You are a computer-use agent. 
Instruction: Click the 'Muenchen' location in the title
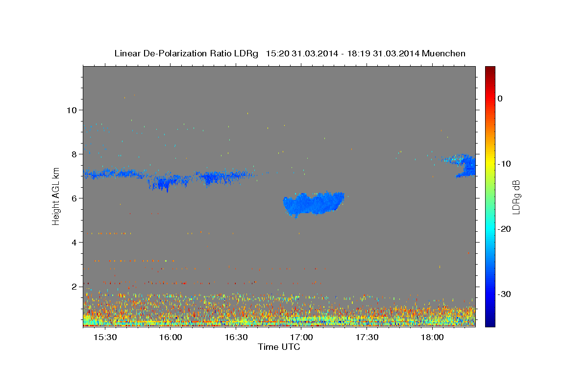pos(444,53)
